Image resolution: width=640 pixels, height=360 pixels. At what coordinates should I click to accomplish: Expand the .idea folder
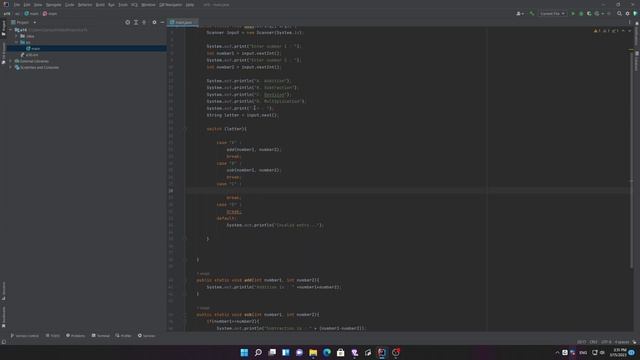click(17, 36)
